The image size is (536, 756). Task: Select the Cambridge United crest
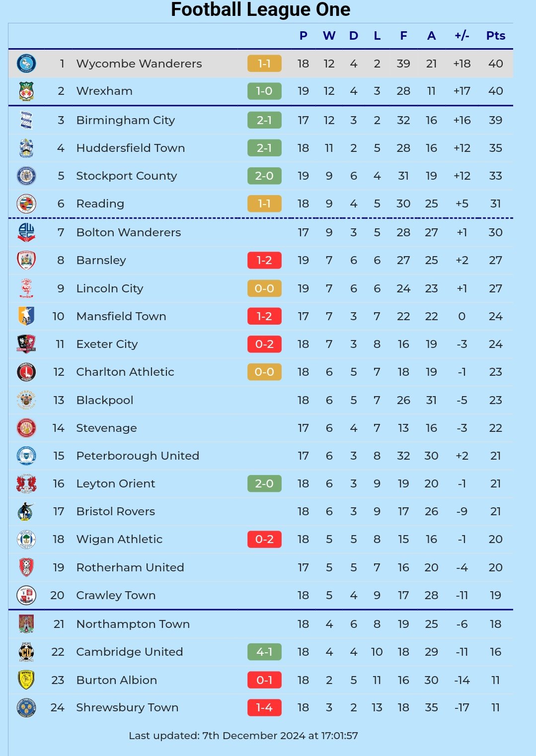26,652
